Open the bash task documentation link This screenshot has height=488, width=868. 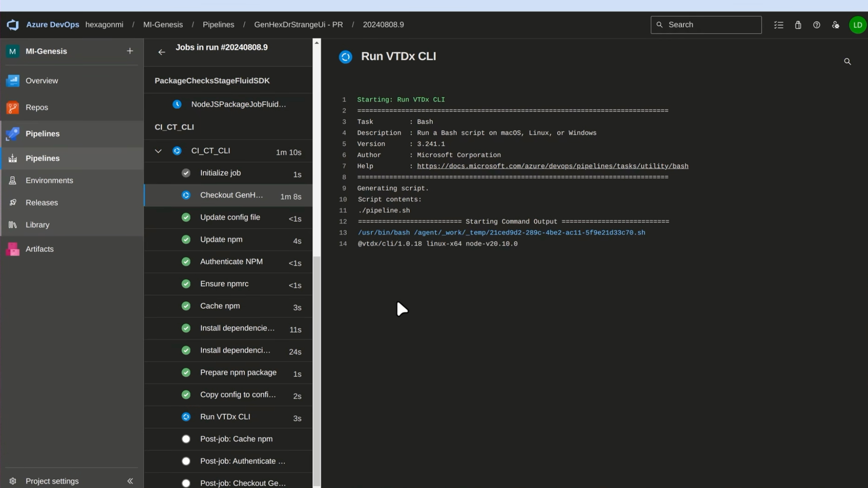tap(552, 166)
